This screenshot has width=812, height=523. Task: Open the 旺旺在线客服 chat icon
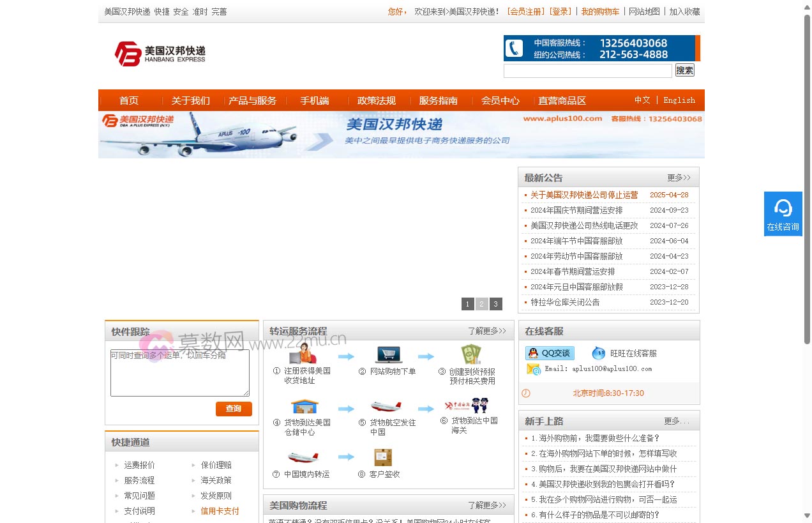(x=598, y=353)
